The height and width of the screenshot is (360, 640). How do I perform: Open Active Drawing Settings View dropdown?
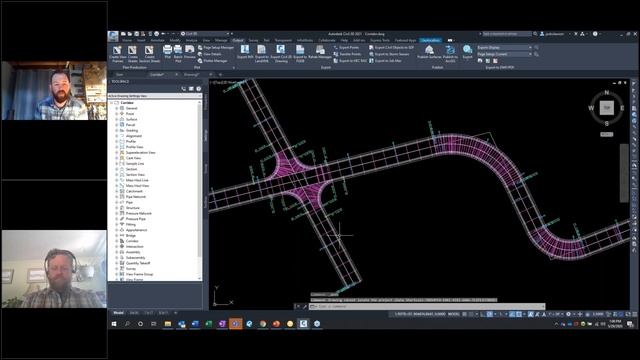(155, 96)
